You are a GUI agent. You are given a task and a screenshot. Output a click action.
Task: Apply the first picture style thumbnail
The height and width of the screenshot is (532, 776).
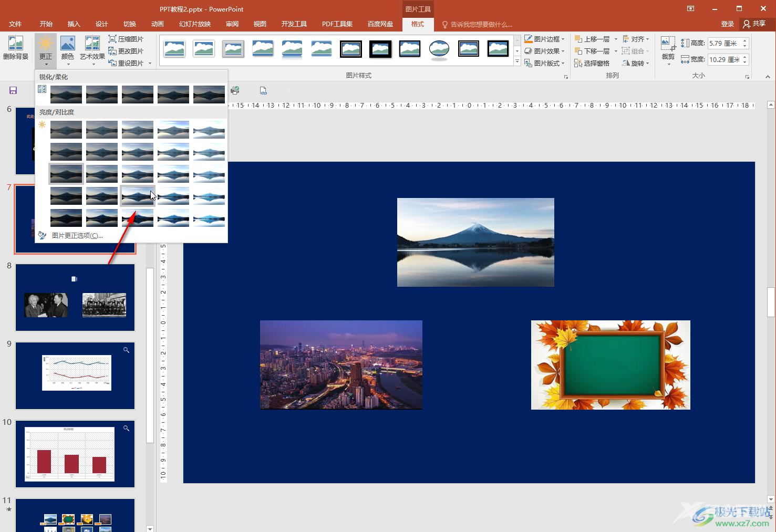pyautogui.click(x=174, y=49)
